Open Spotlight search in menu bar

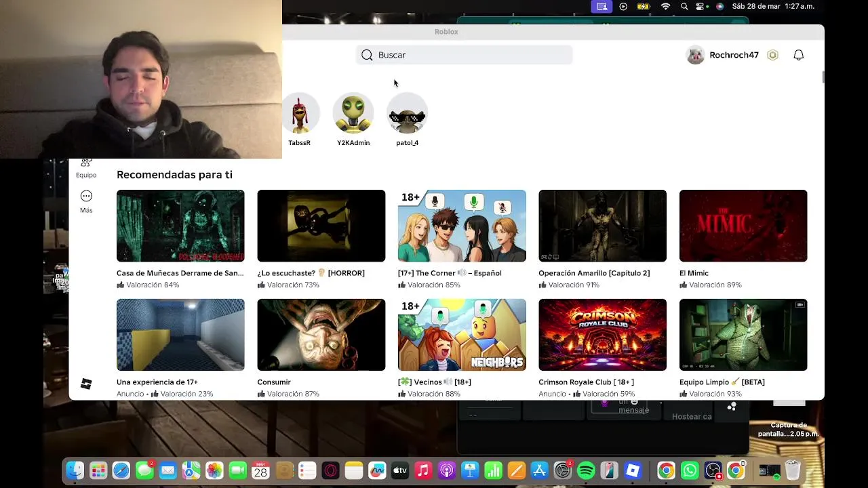tap(684, 6)
